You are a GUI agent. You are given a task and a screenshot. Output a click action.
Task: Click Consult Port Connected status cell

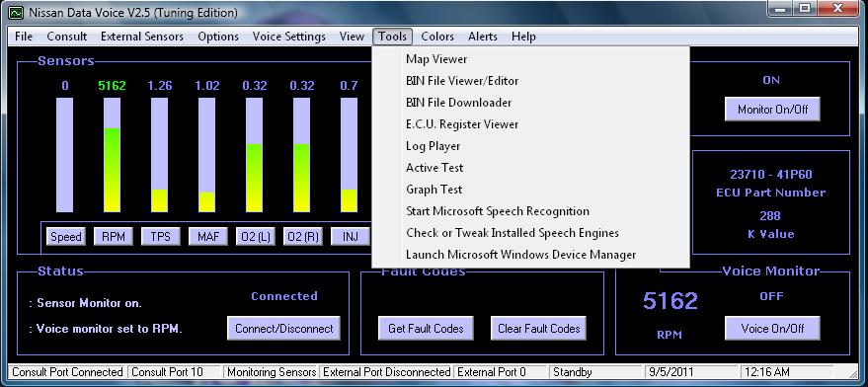click(x=67, y=372)
